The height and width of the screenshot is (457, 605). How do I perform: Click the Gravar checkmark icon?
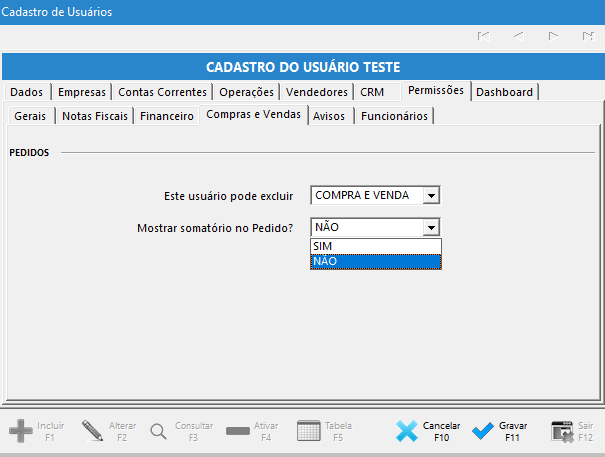click(x=482, y=431)
